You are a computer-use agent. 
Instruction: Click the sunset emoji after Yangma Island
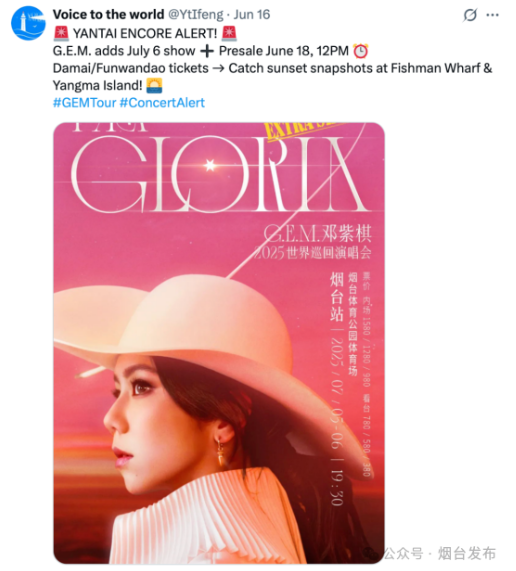154,86
